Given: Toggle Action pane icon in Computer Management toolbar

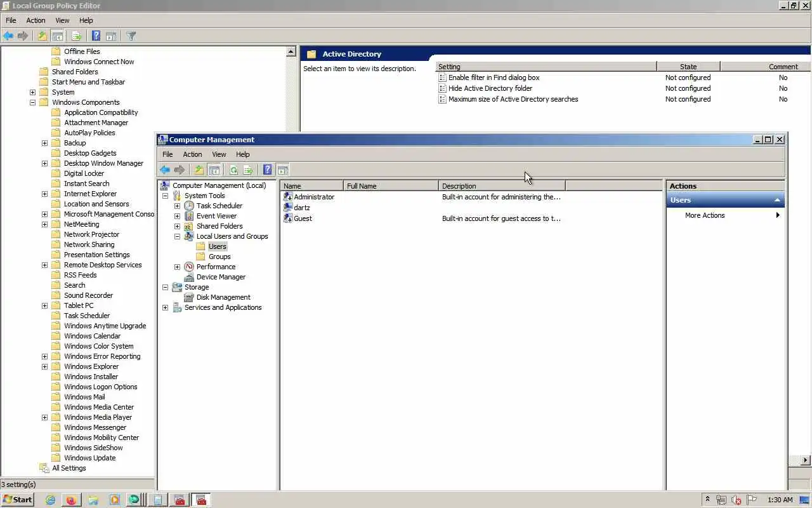Looking at the screenshot, I should click(x=283, y=170).
